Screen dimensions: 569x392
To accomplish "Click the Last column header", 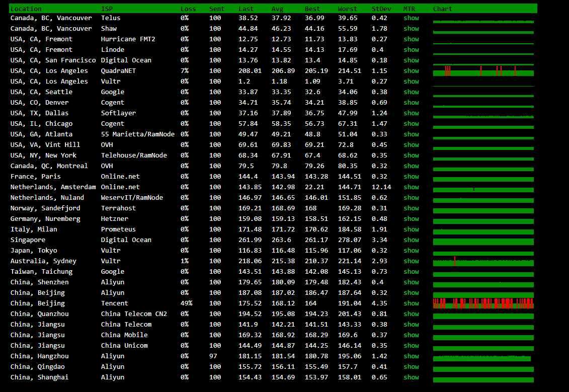I will tap(246, 9).
